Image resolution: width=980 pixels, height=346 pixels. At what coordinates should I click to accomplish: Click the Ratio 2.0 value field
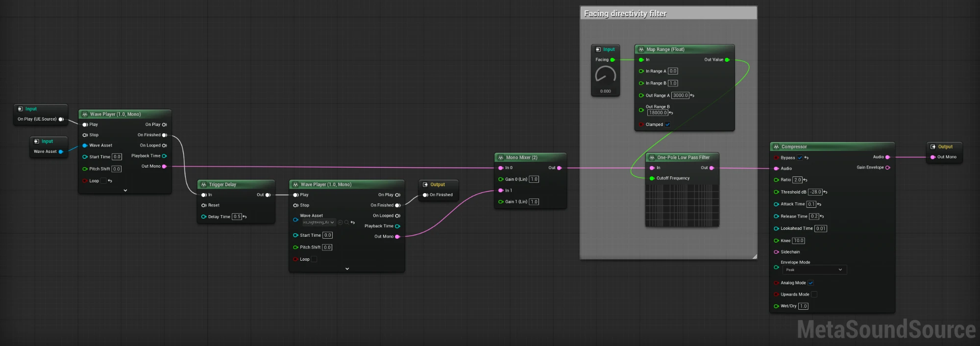click(x=798, y=180)
